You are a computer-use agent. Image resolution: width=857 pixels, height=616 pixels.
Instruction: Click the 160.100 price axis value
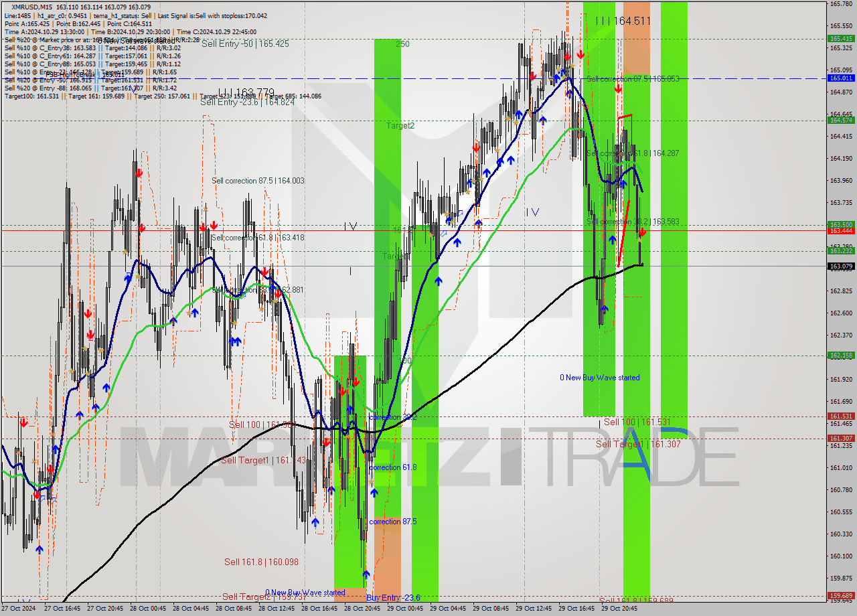coord(841,556)
